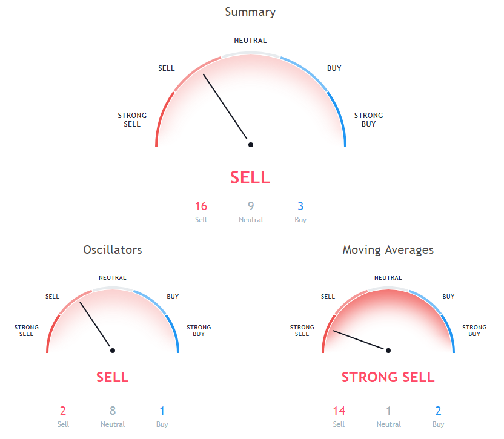Screen dimensions: 504x439
Task: Click the Oscillators gauge needle pivot
Action: [112, 350]
